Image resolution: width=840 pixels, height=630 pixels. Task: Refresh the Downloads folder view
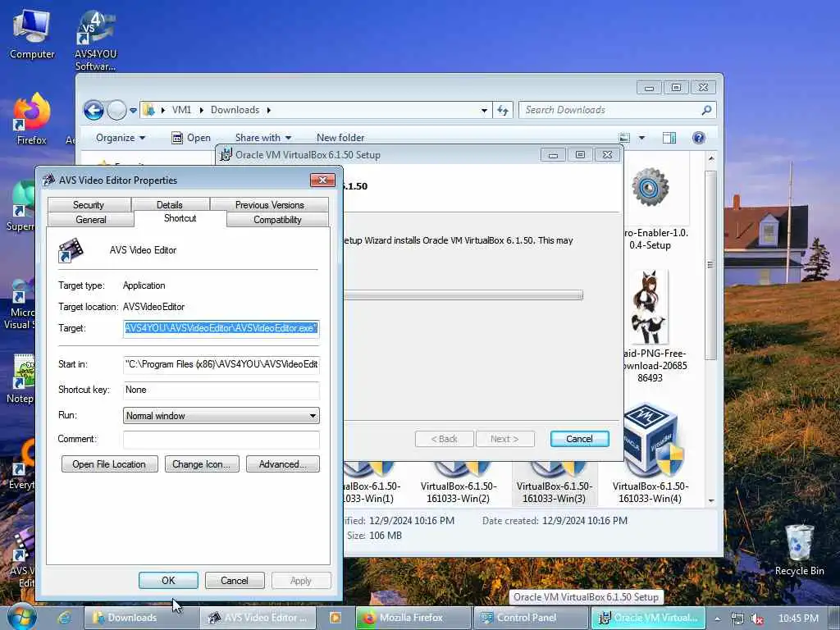coord(503,111)
